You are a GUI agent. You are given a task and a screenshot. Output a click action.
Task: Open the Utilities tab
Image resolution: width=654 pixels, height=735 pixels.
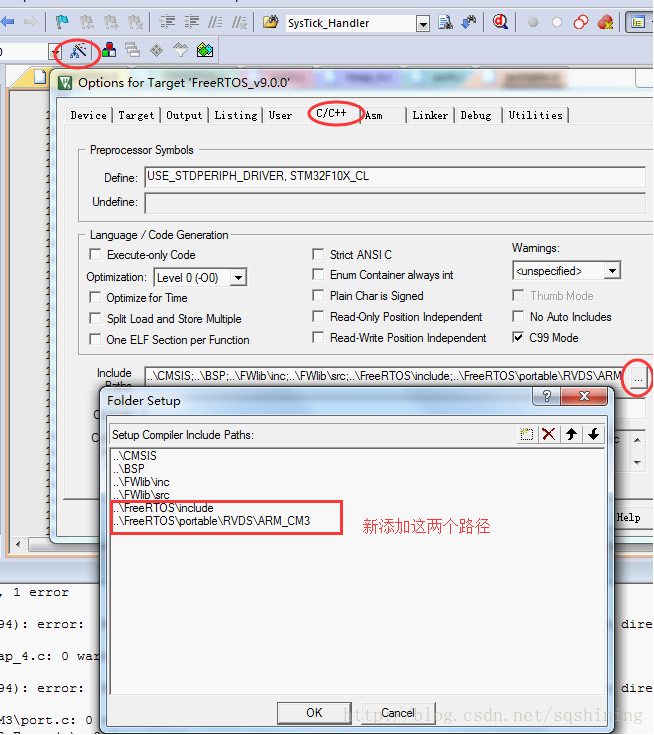pyautogui.click(x=535, y=115)
